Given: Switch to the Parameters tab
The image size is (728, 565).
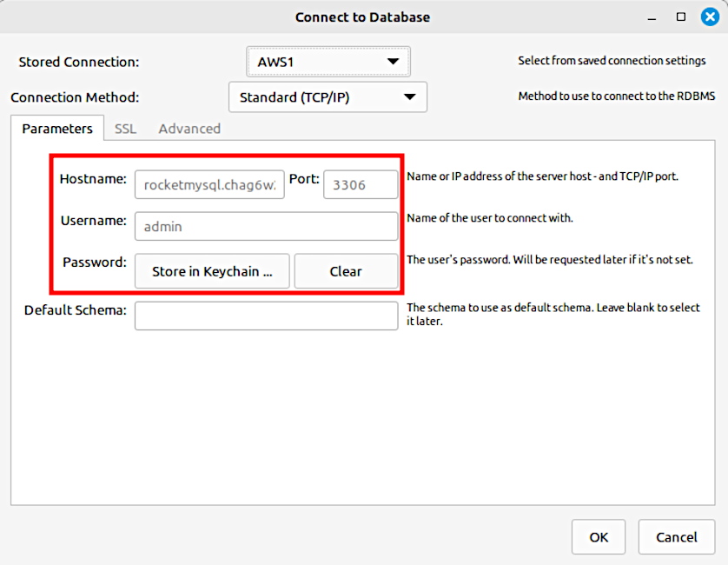Looking at the screenshot, I should click(57, 129).
